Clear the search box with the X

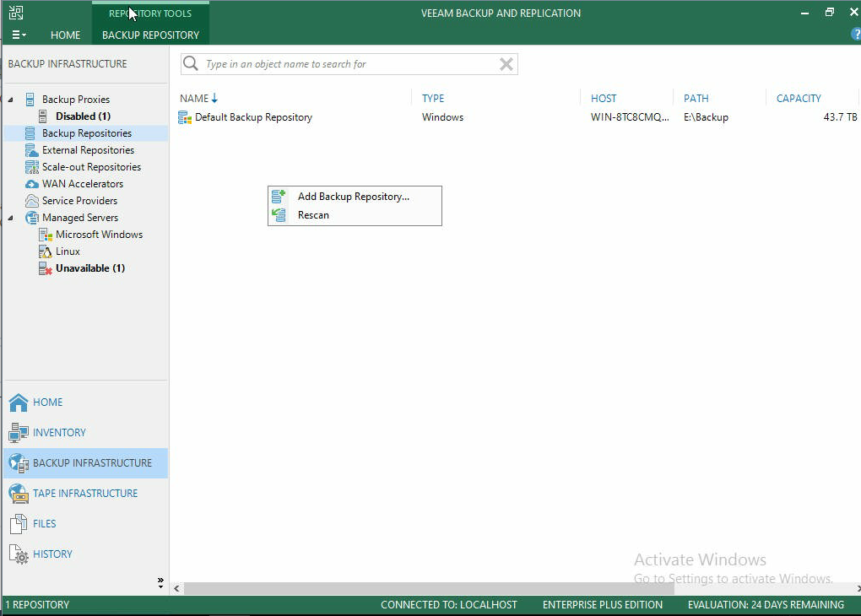click(x=506, y=64)
